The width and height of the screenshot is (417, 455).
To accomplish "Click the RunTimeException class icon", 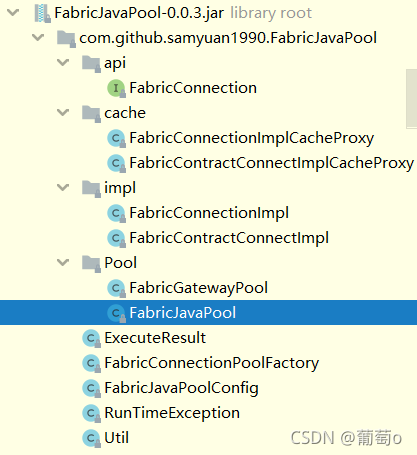I will tap(91, 413).
